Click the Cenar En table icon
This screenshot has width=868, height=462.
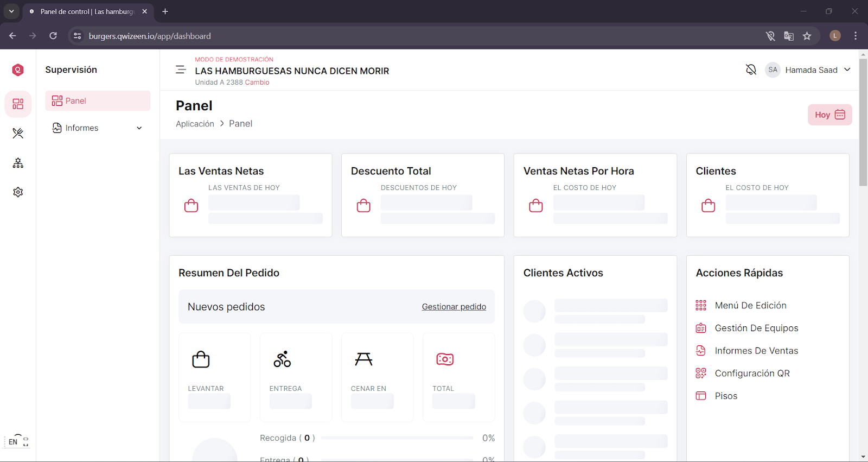(x=363, y=359)
